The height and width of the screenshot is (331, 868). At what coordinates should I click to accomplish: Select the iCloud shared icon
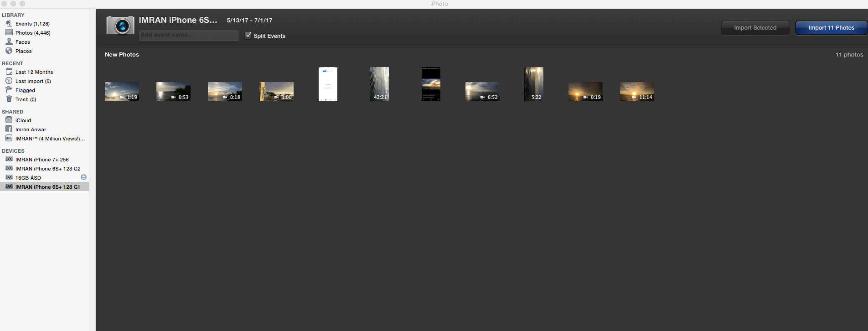[9, 120]
